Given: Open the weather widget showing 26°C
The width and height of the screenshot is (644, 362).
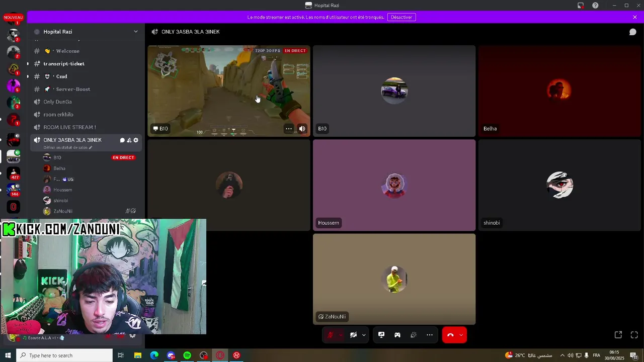Looking at the screenshot, I should pyautogui.click(x=528, y=355).
